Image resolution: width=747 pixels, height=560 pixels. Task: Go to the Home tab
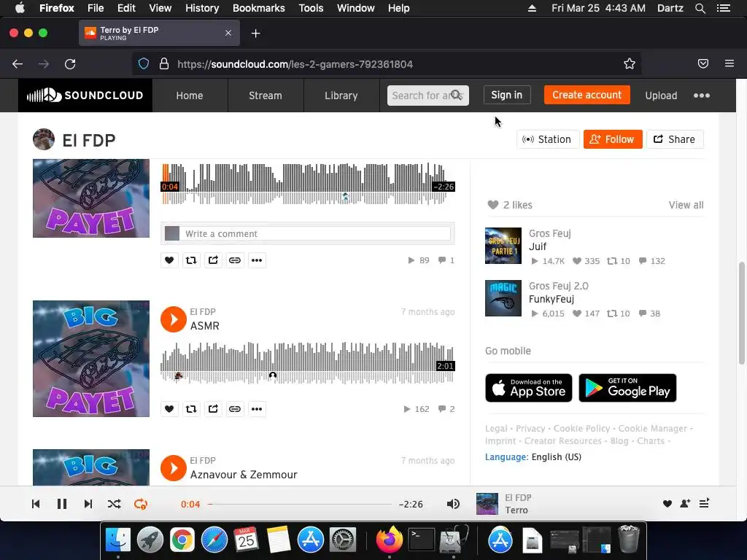[x=190, y=96]
